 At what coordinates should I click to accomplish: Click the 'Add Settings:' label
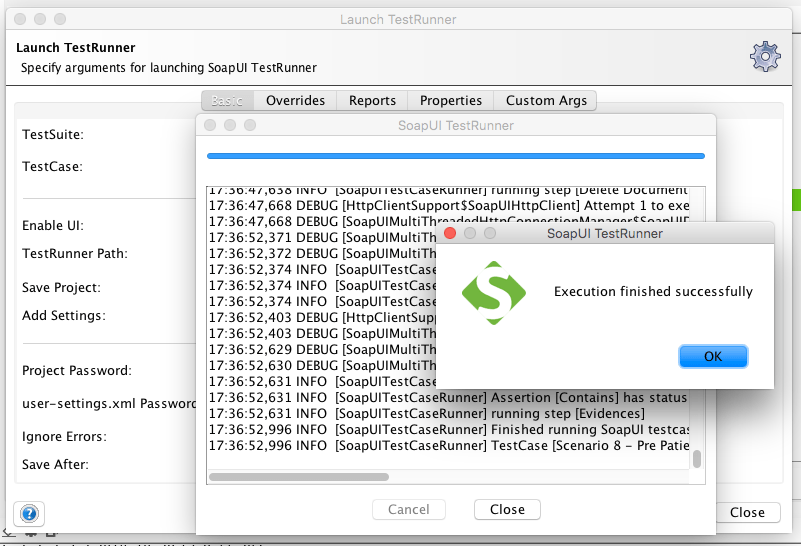[64, 316]
